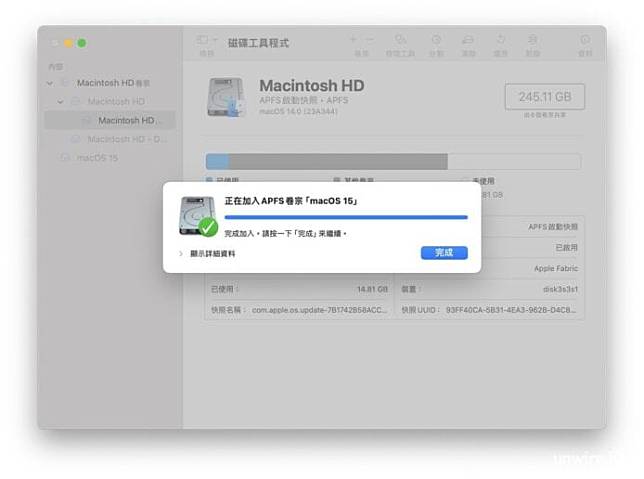Open the View dropdown arrow in toolbar

coord(215,40)
